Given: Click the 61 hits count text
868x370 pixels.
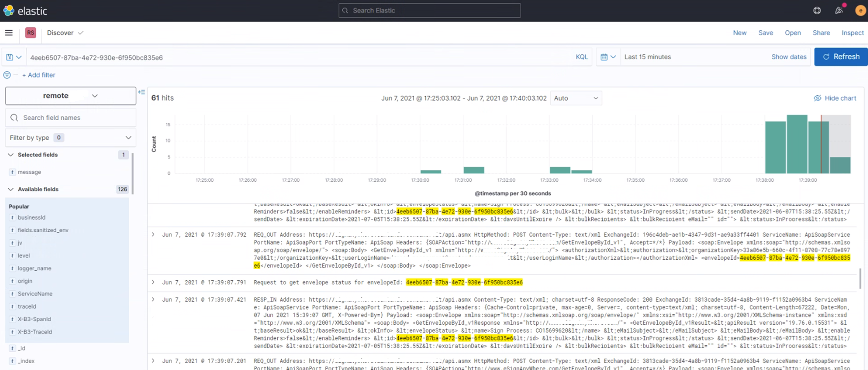Looking at the screenshot, I should pyautogui.click(x=162, y=98).
